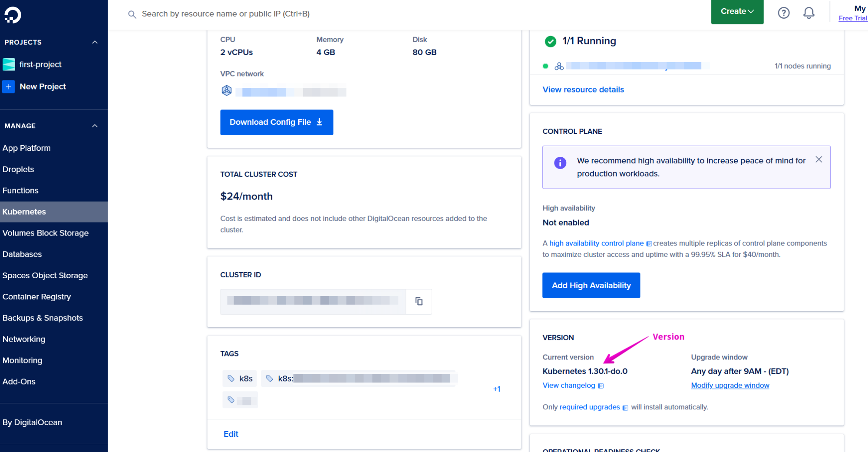Collapse the PROJECTS section
This screenshot has width=868, height=452.
click(95, 42)
